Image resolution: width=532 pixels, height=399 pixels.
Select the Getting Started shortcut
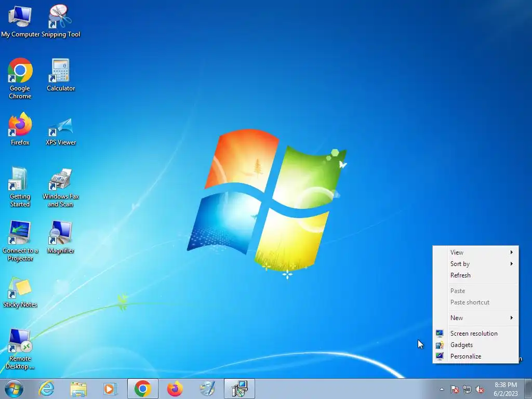(20, 187)
